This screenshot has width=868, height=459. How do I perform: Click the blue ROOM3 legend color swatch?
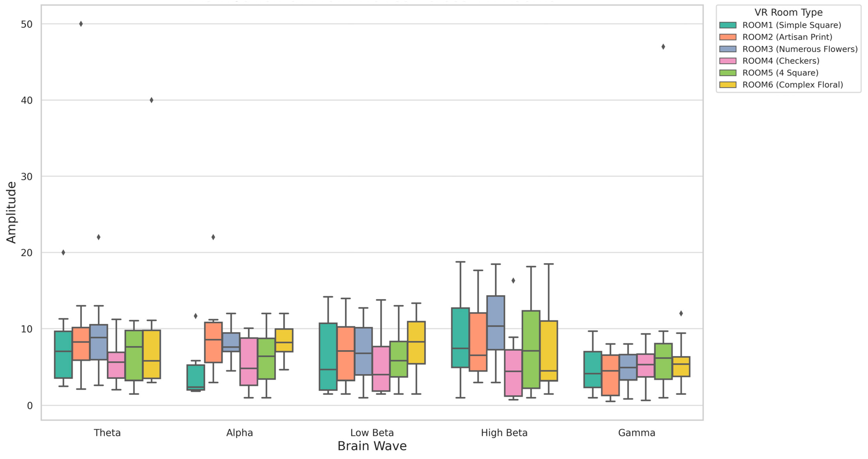[x=727, y=49]
